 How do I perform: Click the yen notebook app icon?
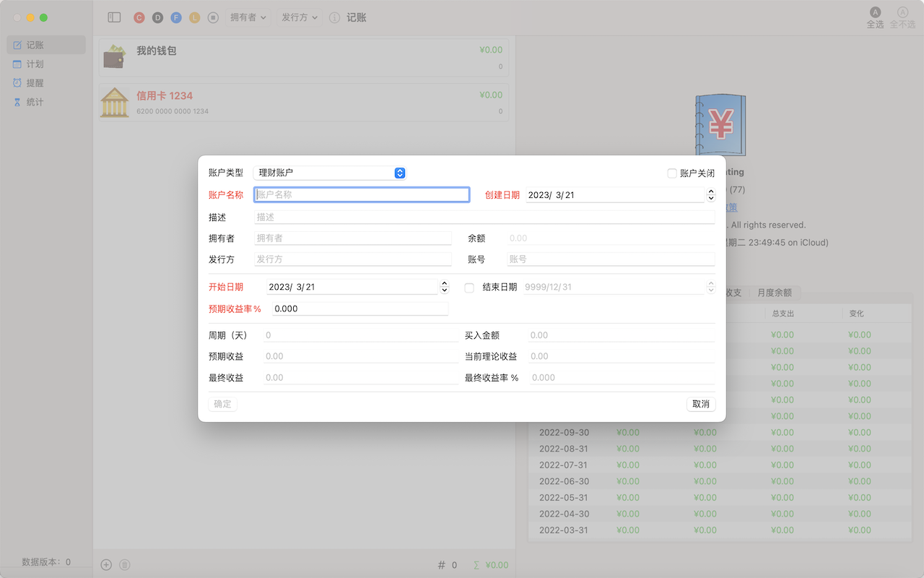[x=720, y=124]
